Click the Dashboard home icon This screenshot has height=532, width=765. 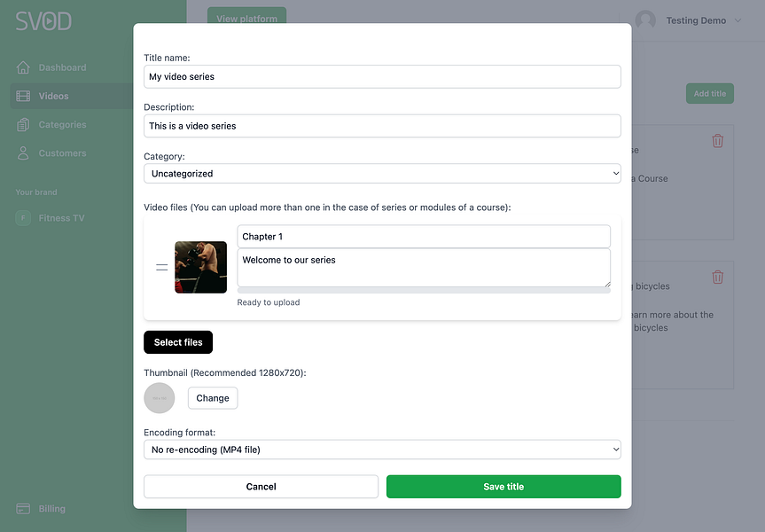[23, 67]
